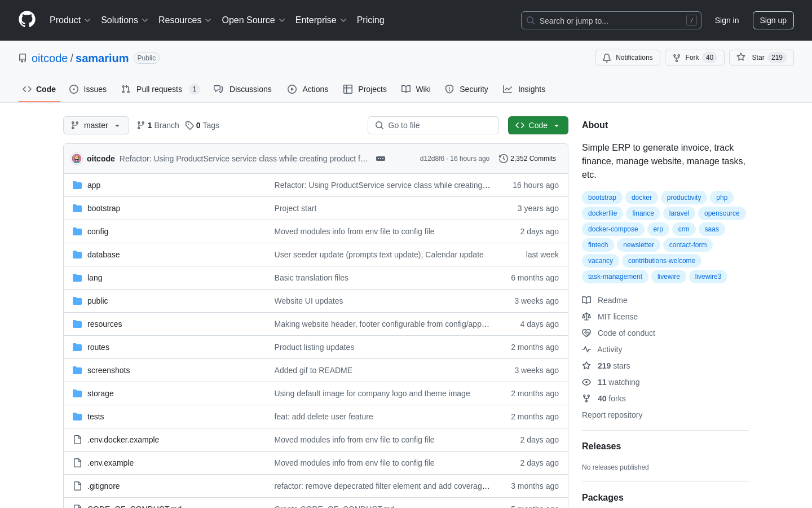Open the 1 Branch link
Screen dimensions: 812x508
coord(158,125)
